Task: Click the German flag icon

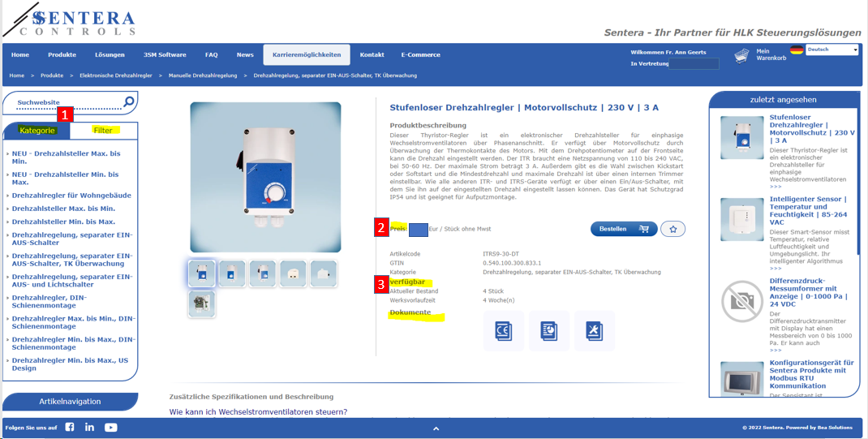Action: point(797,49)
